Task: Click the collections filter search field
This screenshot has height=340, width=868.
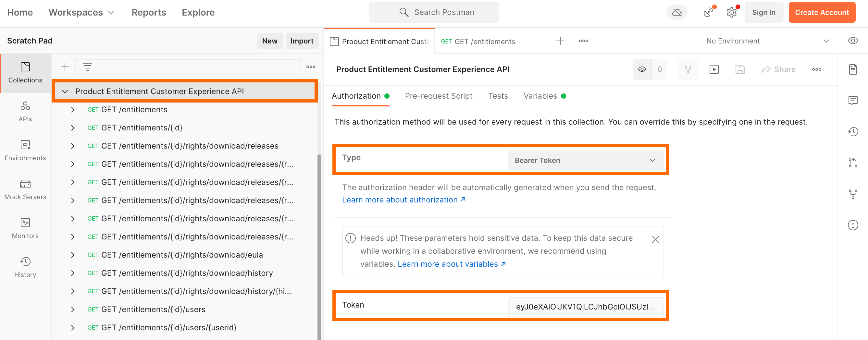Action: pyautogui.click(x=188, y=67)
